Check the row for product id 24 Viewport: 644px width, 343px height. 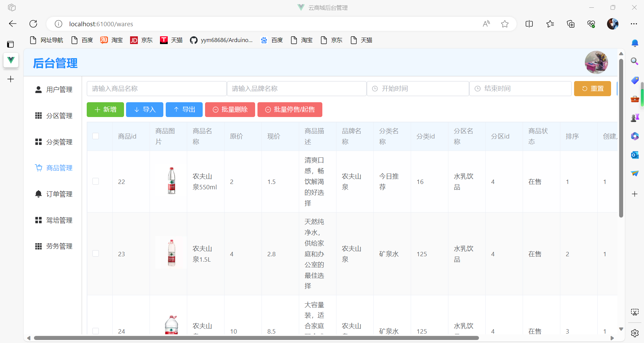click(95, 331)
